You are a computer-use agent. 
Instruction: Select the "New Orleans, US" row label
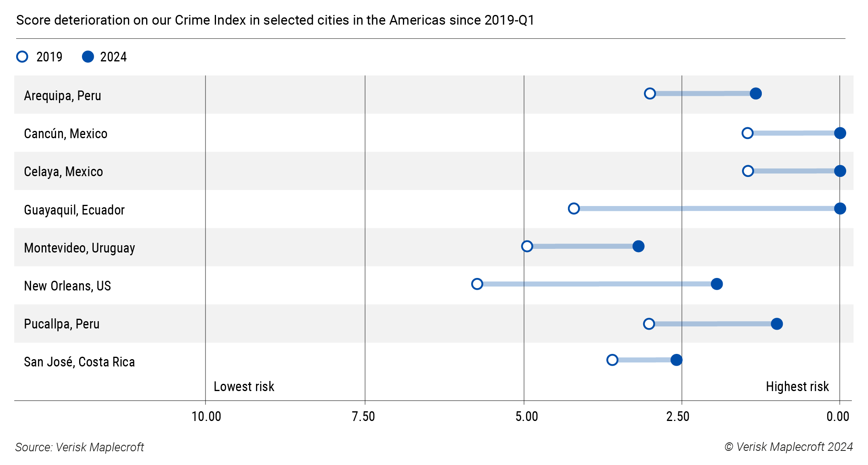67,286
